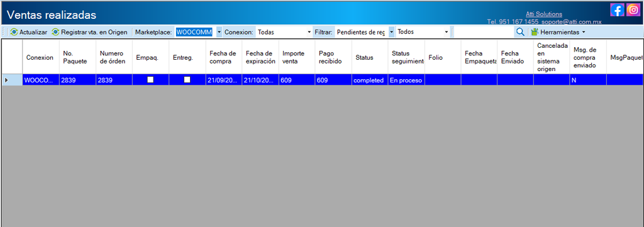The image size is (644, 227).
Task: Click the Registrar vta. en Origen icon
Action: coord(55,32)
